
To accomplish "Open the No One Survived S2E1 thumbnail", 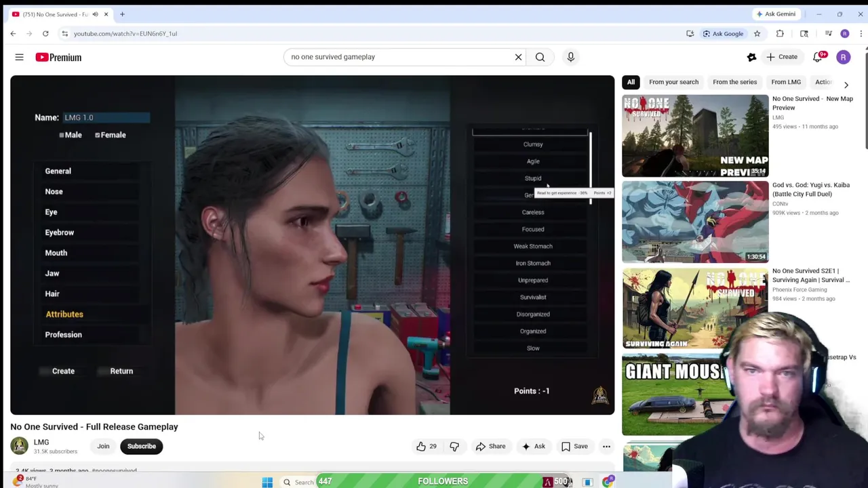I will pos(695,308).
